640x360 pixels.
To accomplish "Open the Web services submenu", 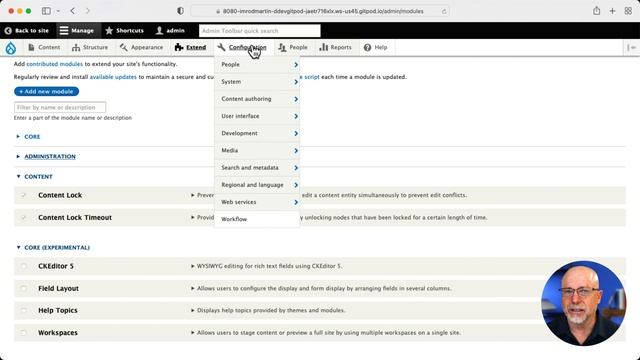I will pyautogui.click(x=257, y=202).
